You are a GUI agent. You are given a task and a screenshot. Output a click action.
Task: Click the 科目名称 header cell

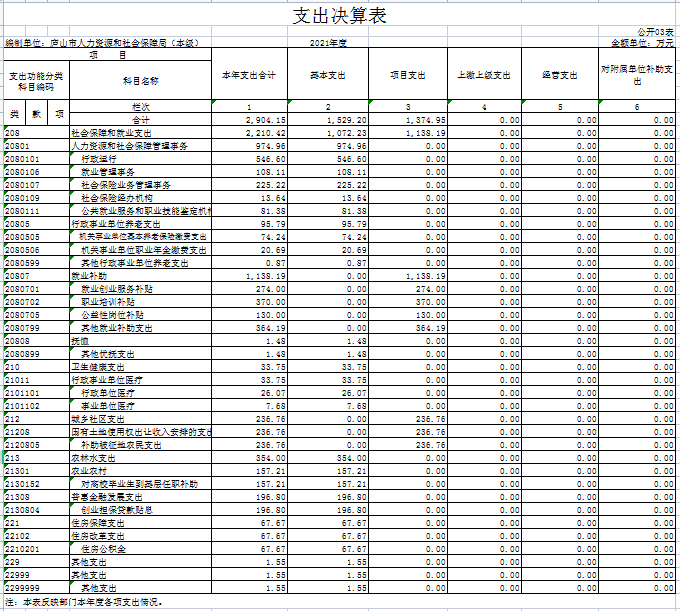[140, 80]
